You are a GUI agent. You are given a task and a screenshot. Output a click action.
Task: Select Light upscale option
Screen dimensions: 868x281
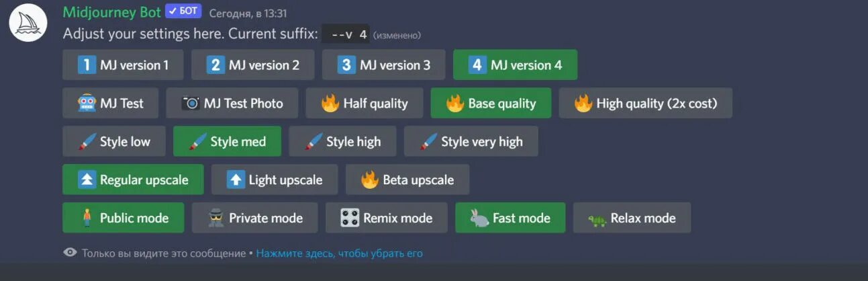tap(275, 179)
